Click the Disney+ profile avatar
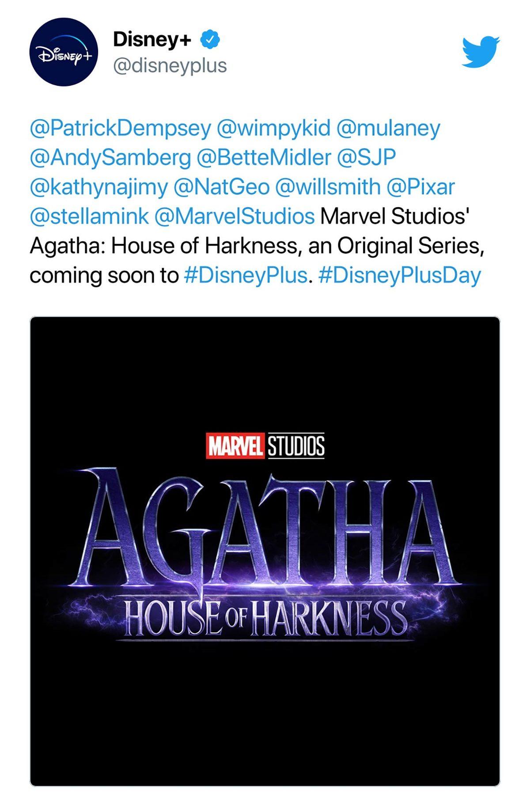 click(64, 50)
